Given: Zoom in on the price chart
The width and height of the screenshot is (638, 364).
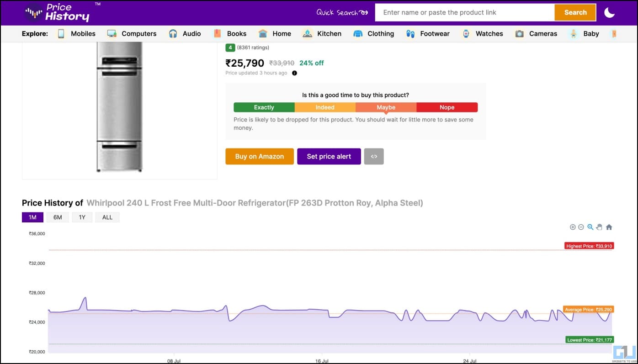Looking at the screenshot, I should [x=573, y=227].
